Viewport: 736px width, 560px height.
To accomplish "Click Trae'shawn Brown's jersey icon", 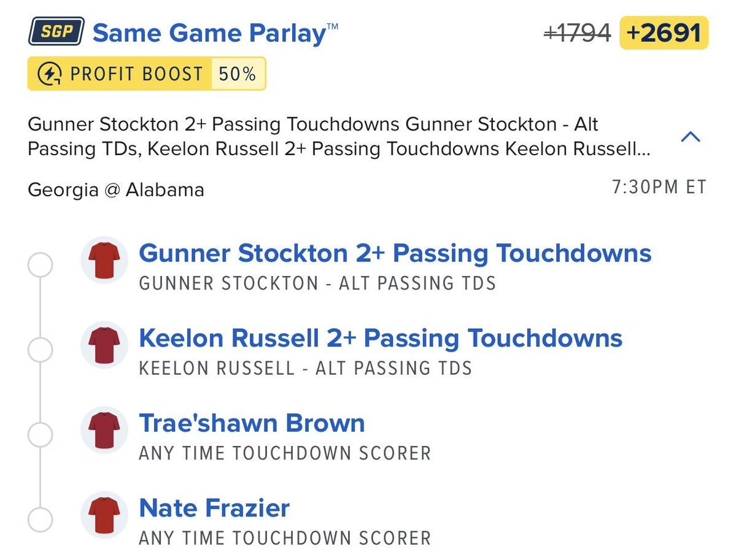I will tap(104, 430).
